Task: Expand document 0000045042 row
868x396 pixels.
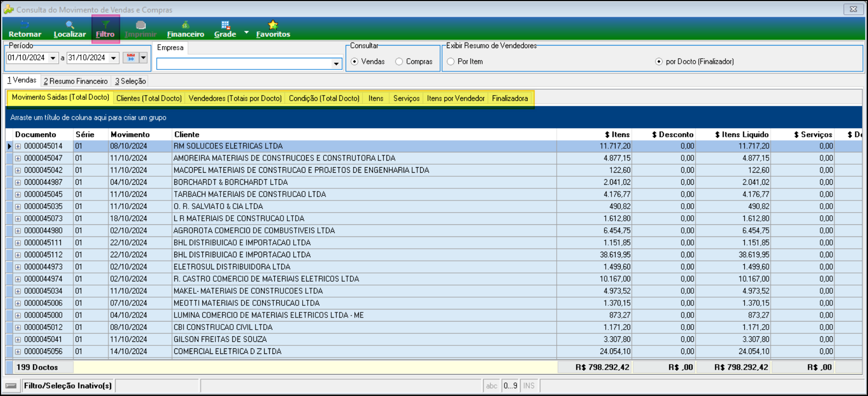Action: 18,171
